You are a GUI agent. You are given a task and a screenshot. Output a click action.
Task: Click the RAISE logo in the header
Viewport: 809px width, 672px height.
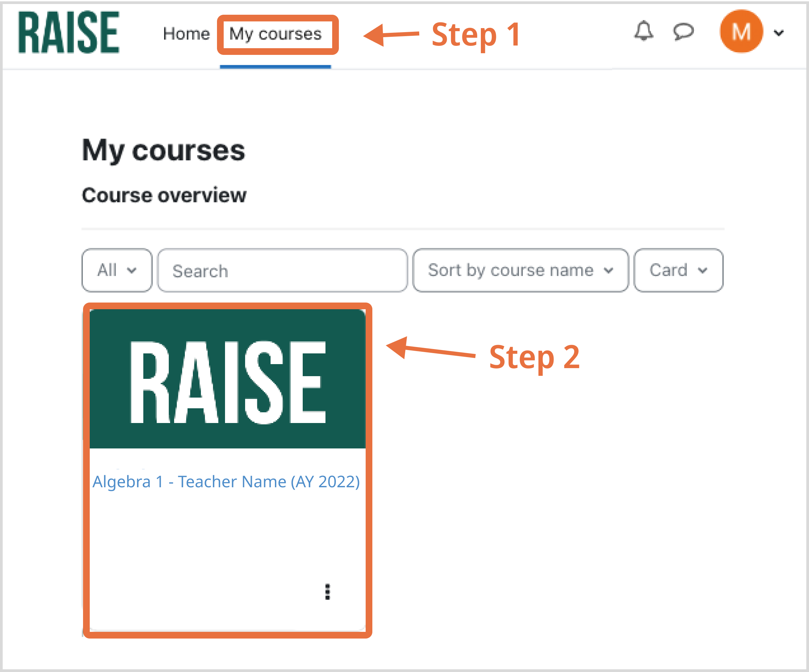coord(69,32)
